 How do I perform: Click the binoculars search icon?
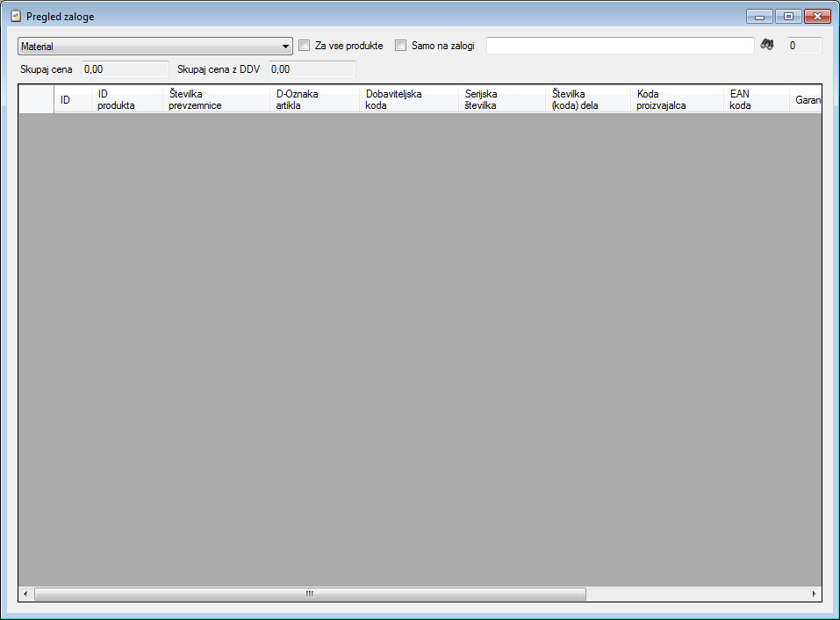pos(766,46)
